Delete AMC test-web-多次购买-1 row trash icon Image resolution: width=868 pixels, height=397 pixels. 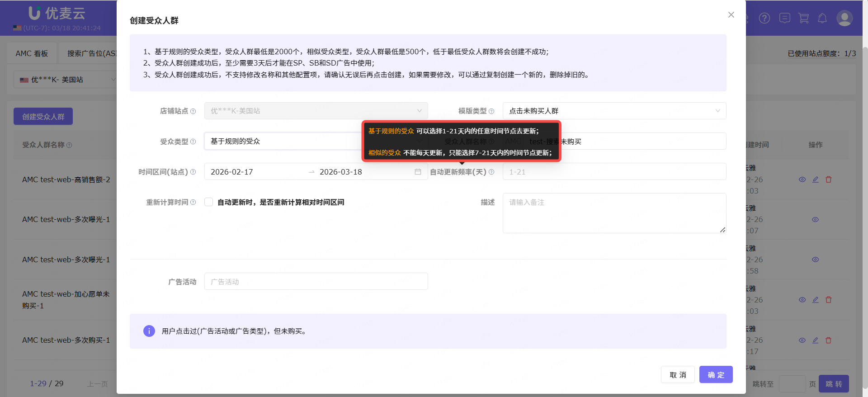click(829, 340)
